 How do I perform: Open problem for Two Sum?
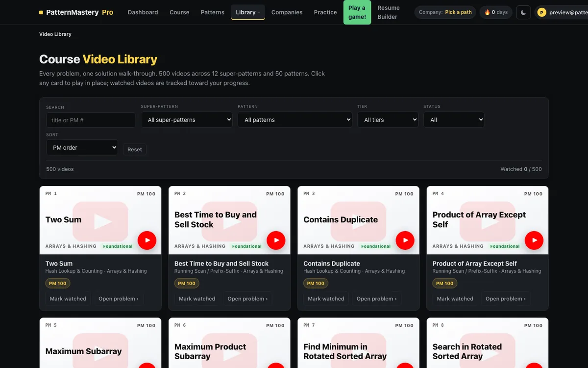[x=119, y=298]
